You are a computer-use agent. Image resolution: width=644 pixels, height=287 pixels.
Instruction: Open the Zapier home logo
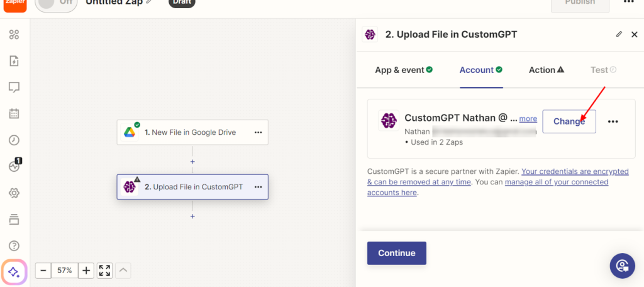[15, 5]
